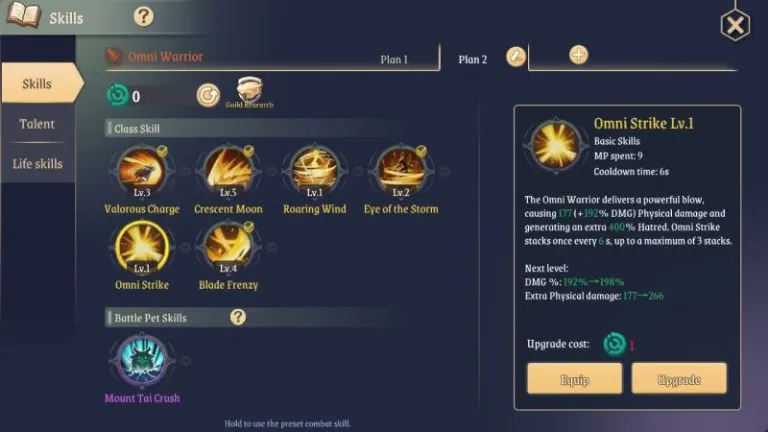Select the highlighted Omni Strike skill icon
This screenshot has width=768, height=432.
(x=142, y=247)
